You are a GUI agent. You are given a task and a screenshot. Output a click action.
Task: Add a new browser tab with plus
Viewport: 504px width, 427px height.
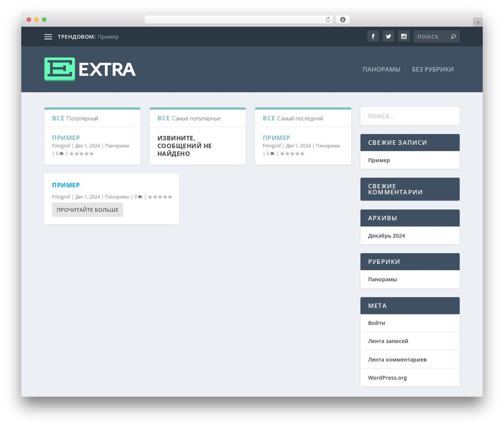[478, 22]
